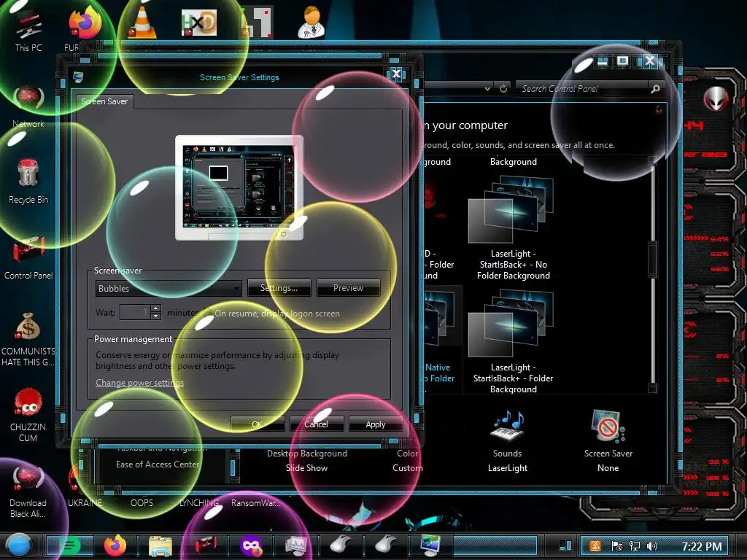This screenshot has height=560, width=747.
Task: Open the Recycle Bin desktop icon
Action: [x=28, y=182]
